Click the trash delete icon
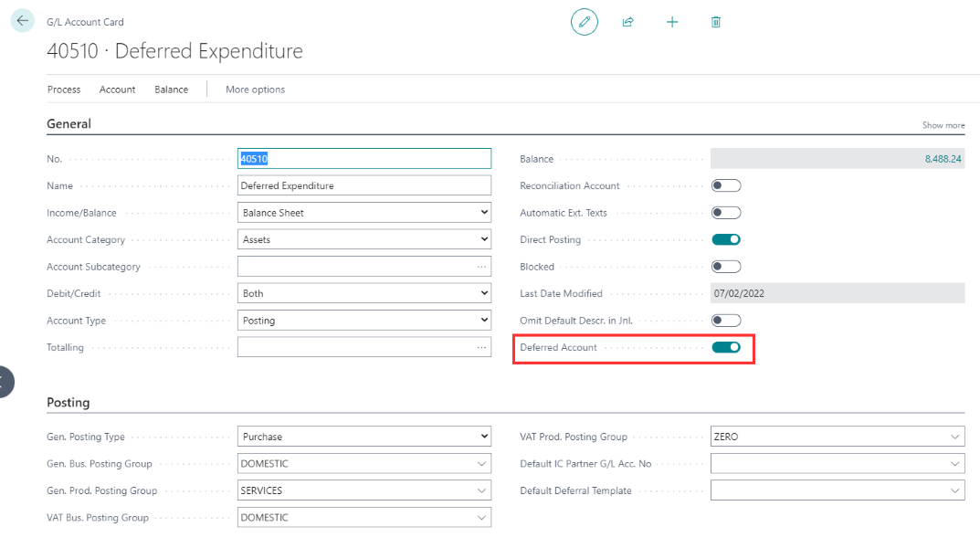 tap(716, 22)
